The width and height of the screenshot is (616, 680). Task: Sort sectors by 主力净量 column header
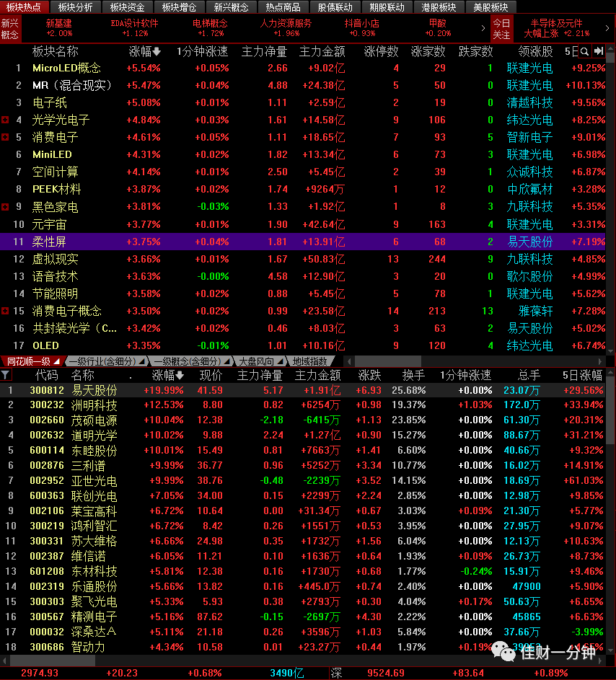click(264, 52)
